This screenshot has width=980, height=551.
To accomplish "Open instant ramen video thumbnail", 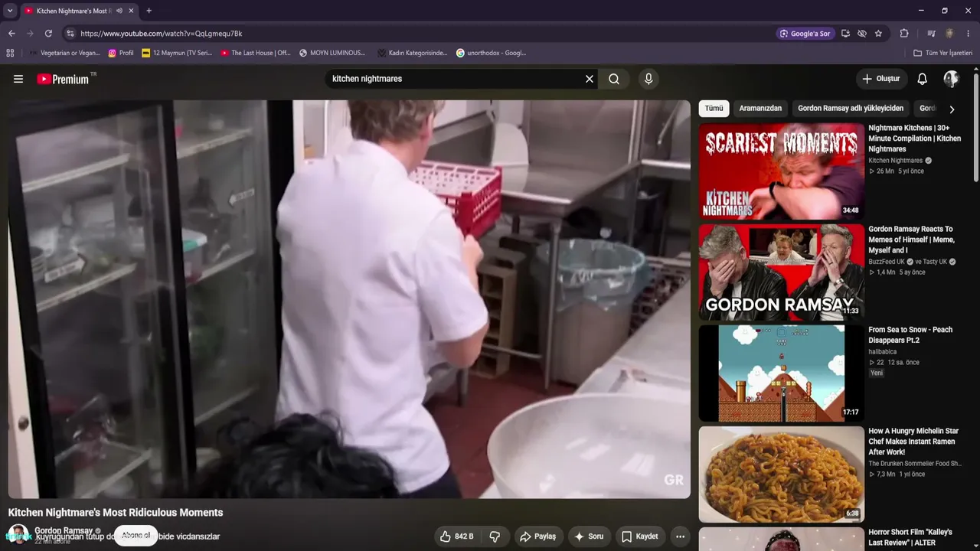I will pos(781,474).
